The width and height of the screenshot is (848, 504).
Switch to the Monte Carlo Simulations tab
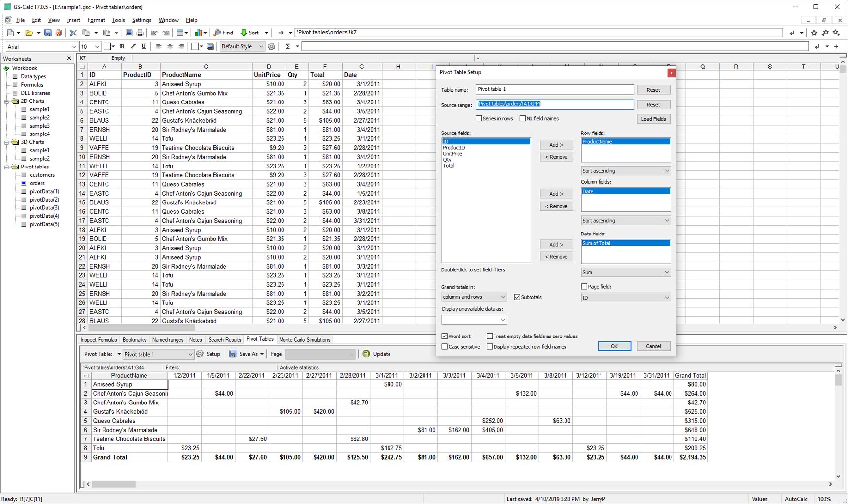pos(305,340)
